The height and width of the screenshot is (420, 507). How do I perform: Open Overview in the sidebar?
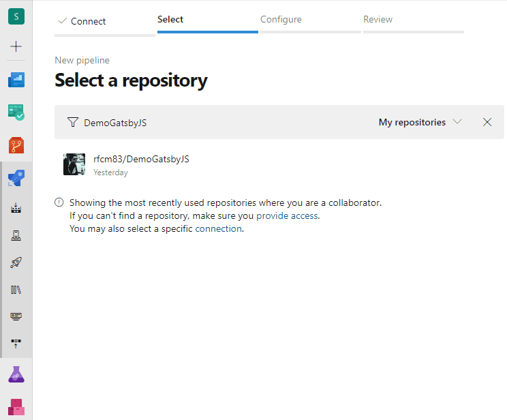[x=16, y=80]
